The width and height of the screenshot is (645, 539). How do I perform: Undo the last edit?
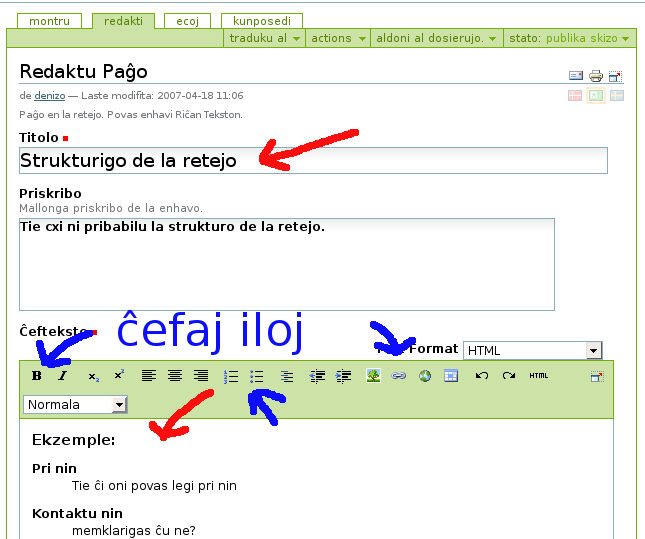coord(482,376)
